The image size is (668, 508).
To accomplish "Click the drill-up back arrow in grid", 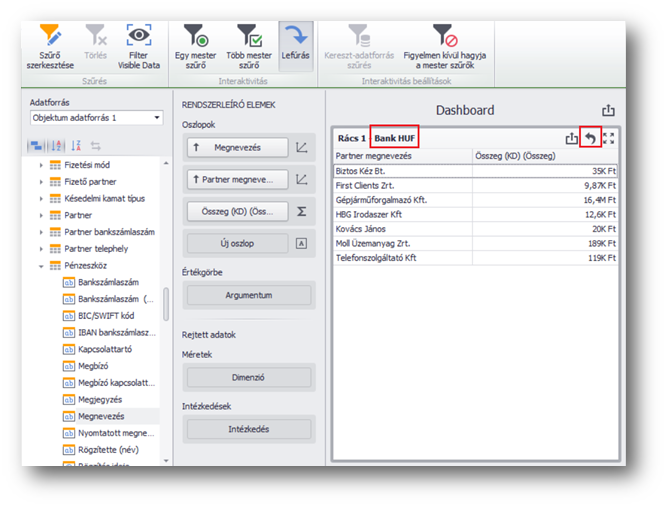I will point(590,138).
